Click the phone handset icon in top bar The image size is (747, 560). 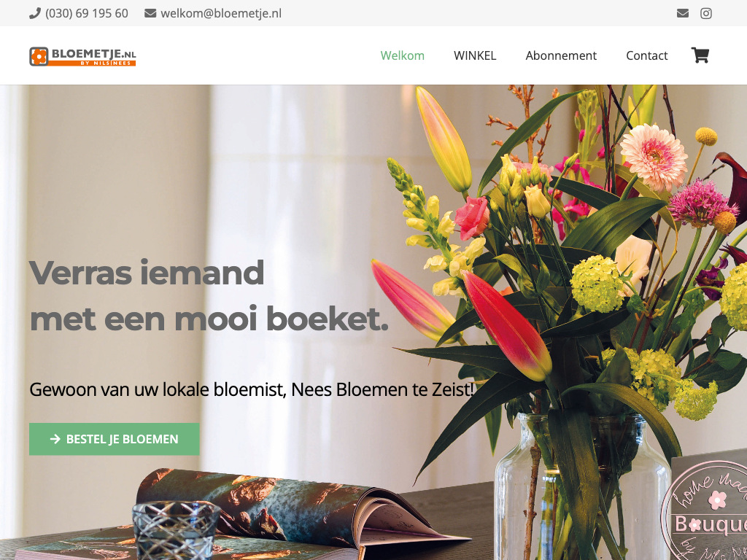(x=35, y=13)
